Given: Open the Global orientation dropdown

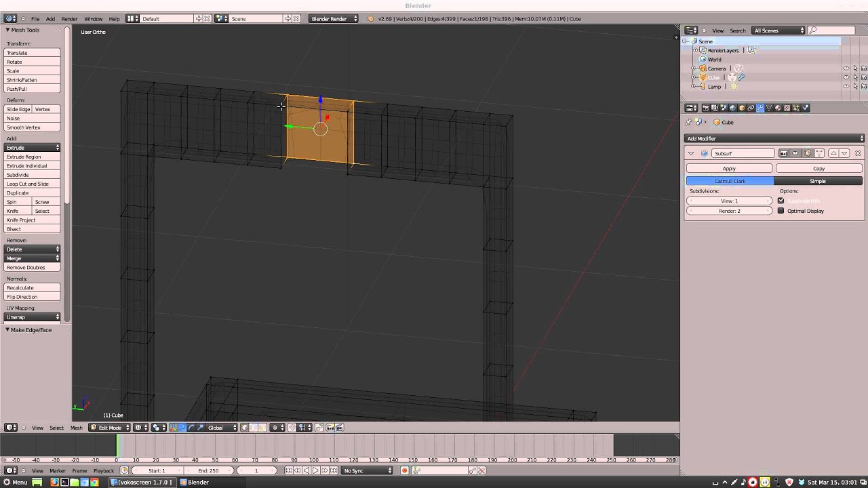Looking at the screenshot, I should (x=221, y=428).
